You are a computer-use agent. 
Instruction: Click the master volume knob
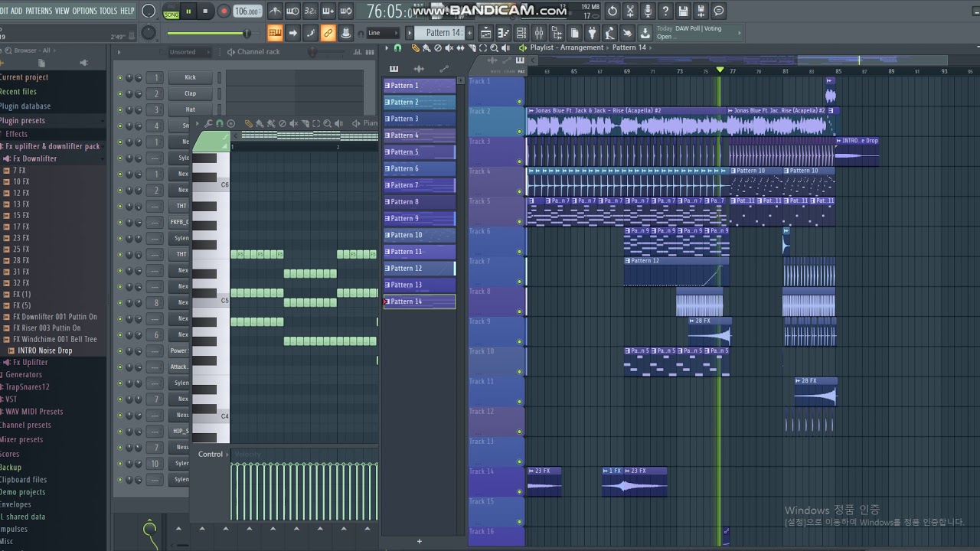[x=149, y=11]
